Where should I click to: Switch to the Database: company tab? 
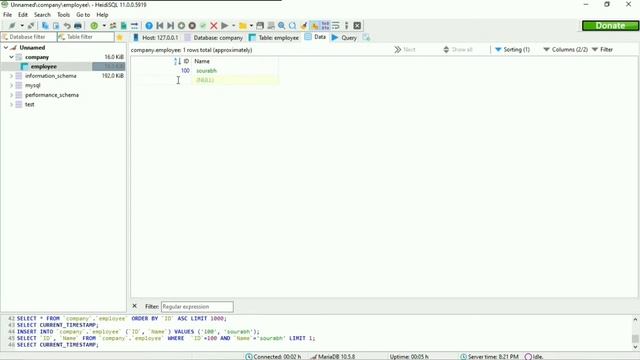pos(213,38)
